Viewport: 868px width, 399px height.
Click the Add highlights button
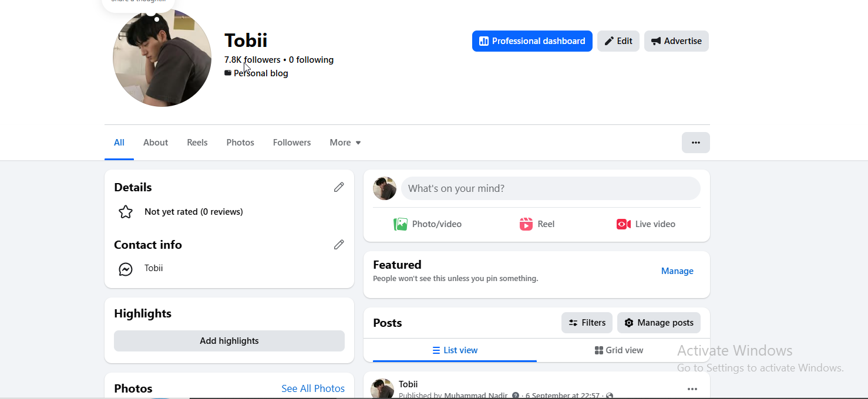[x=229, y=341]
